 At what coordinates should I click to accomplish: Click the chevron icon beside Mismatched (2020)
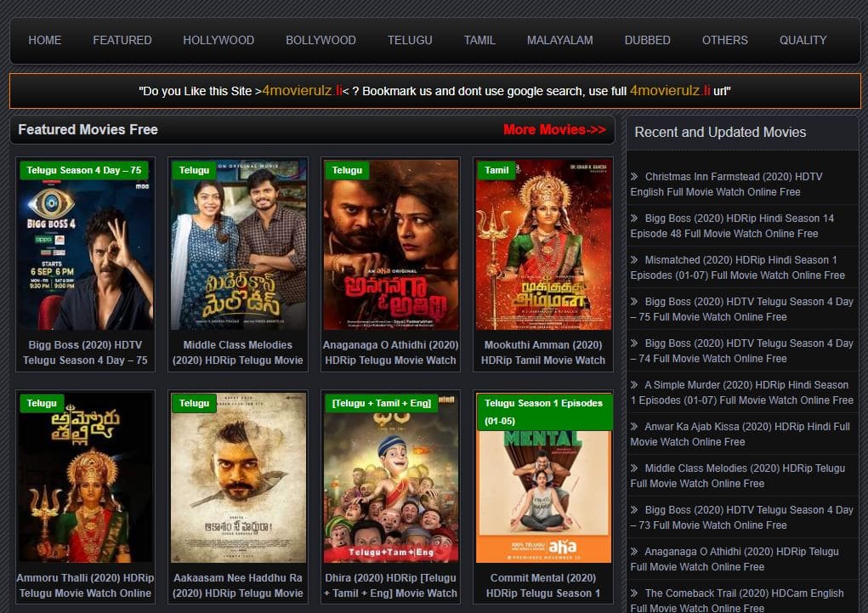(x=634, y=259)
